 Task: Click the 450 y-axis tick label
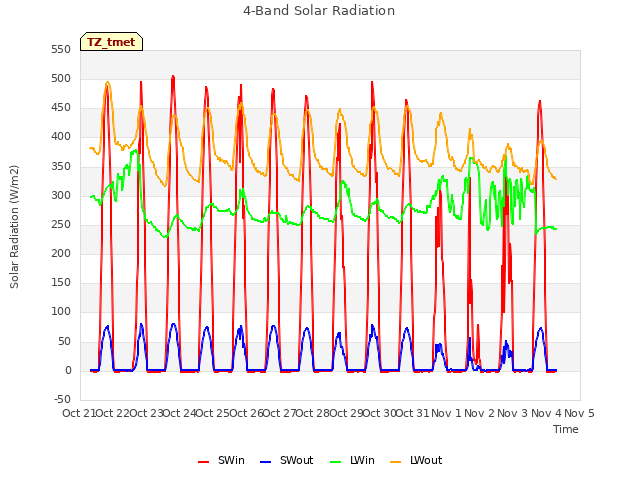(61, 108)
